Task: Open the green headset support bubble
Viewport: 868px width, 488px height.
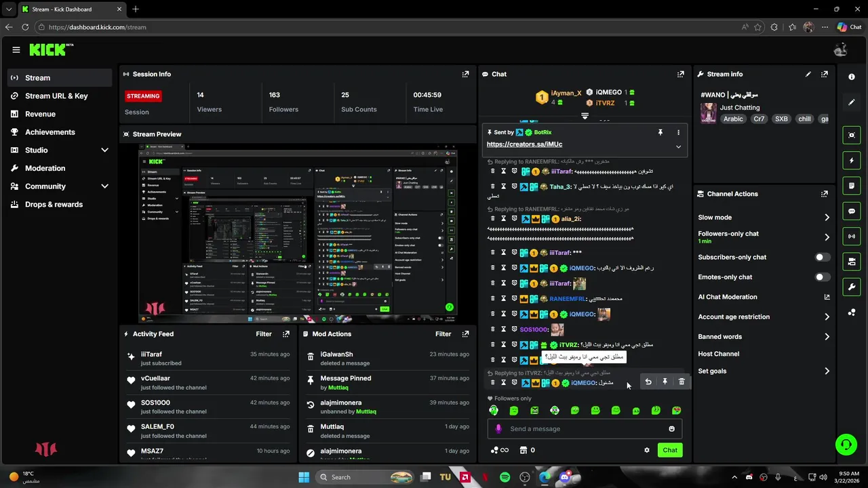Action: click(846, 445)
